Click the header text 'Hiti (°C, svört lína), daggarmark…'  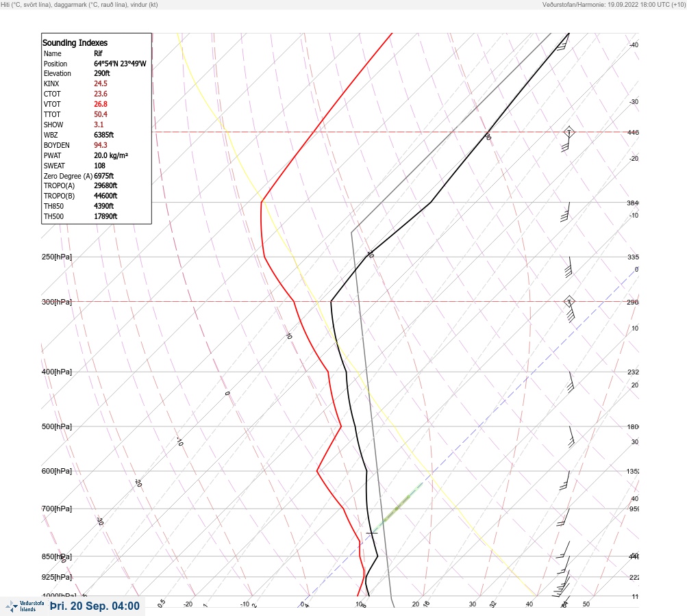79,5
